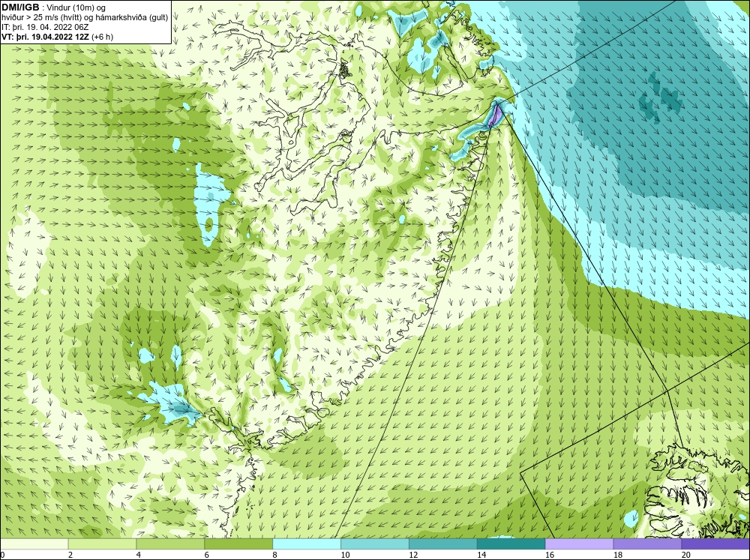Click the purple peak wind spot on coast
Image resolution: width=750 pixels, height=560 pixels.
click(496, 115)
